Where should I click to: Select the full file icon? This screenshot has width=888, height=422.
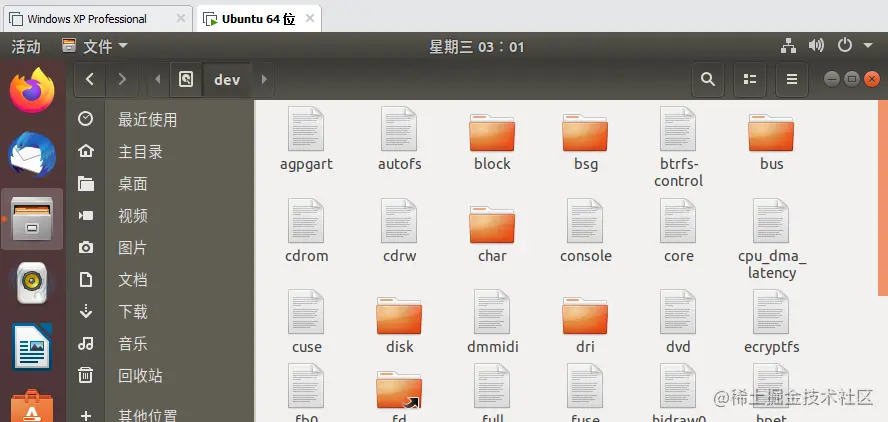pyautogui.click(x=492, y=386)
